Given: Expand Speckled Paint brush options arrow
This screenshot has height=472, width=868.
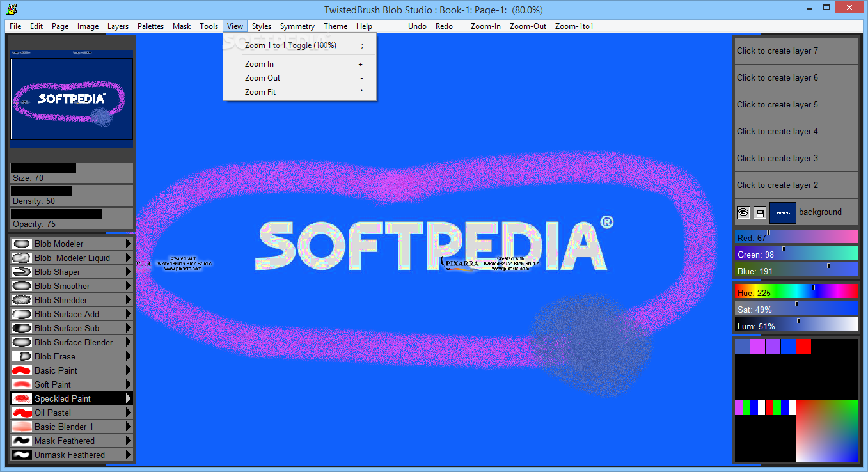Looking at the screenshot, I should (x=129, y=398).
